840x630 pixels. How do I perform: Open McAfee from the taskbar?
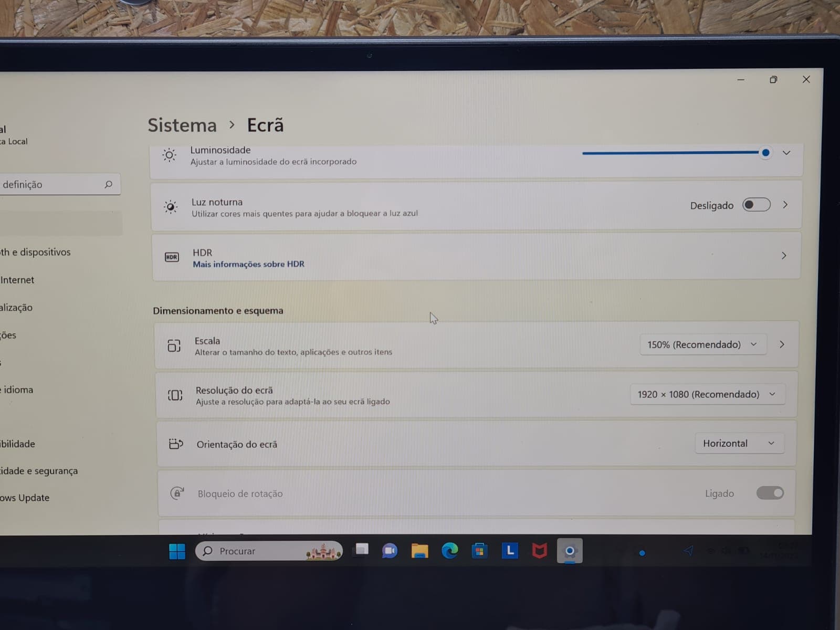coord(539,551)
